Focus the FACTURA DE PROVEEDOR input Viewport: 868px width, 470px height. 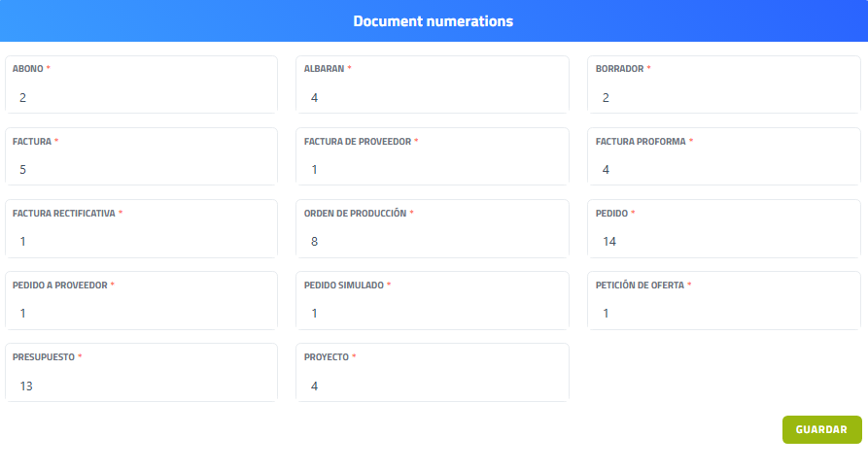pyautogui.click(x=433, y=170)
